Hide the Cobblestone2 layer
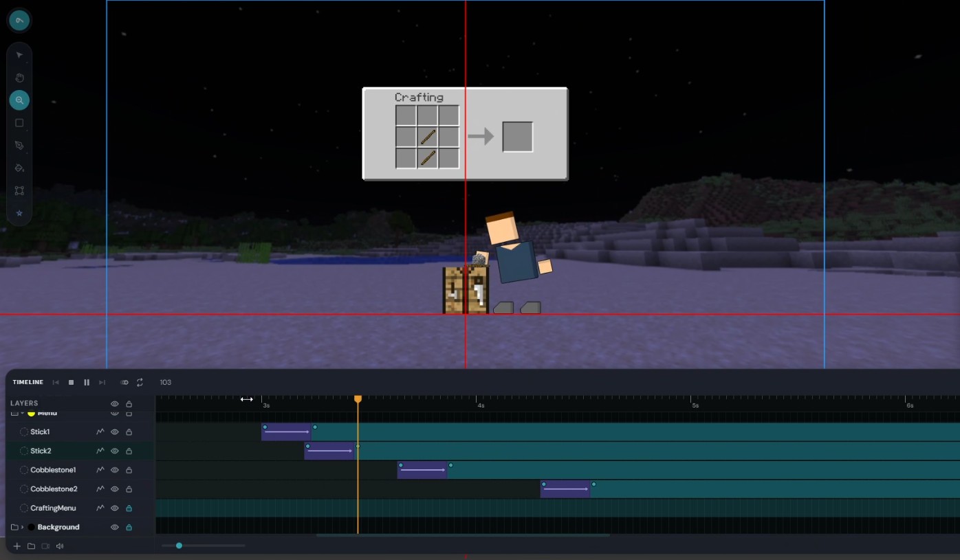 (115, 489)
